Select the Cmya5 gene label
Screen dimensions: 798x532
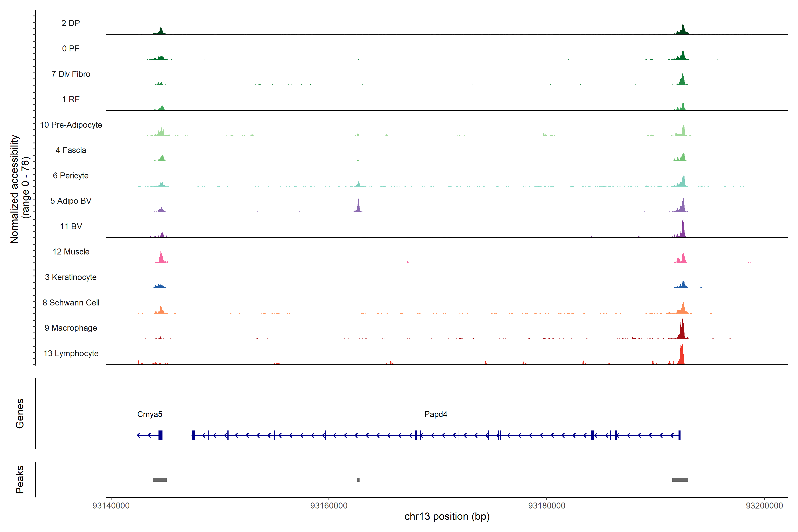coord(150,414)
